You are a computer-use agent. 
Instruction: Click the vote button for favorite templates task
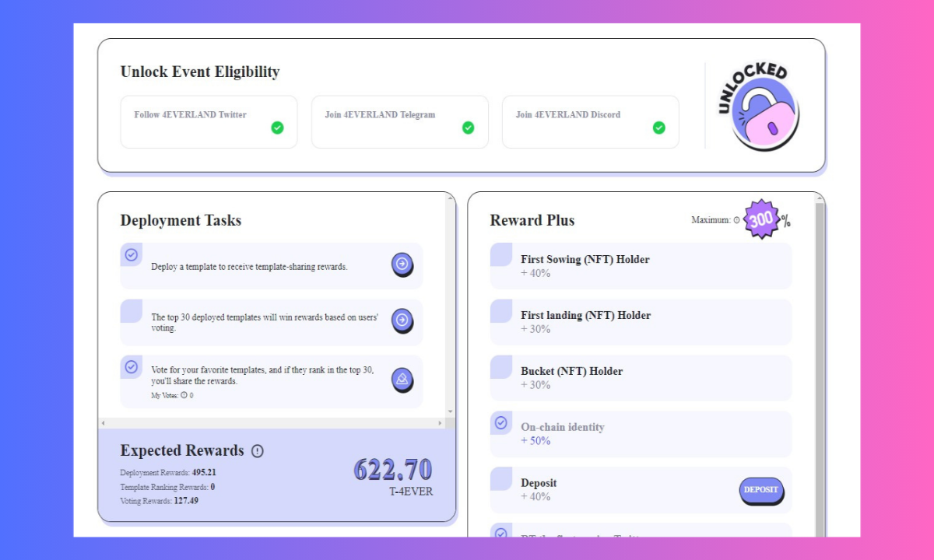402,380
